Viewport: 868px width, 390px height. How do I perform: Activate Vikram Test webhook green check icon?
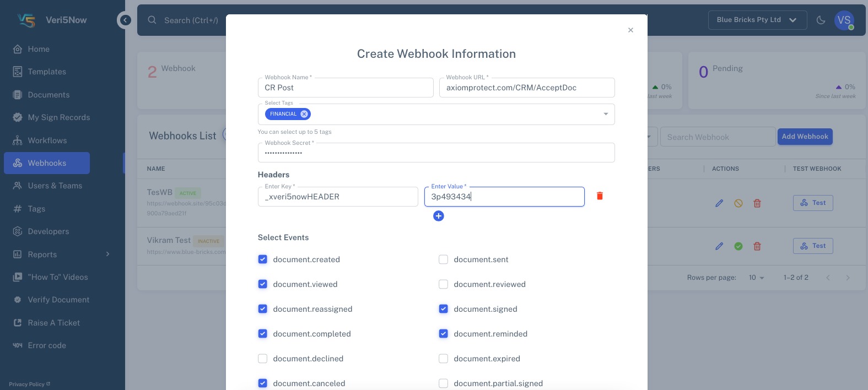[738, 246]
